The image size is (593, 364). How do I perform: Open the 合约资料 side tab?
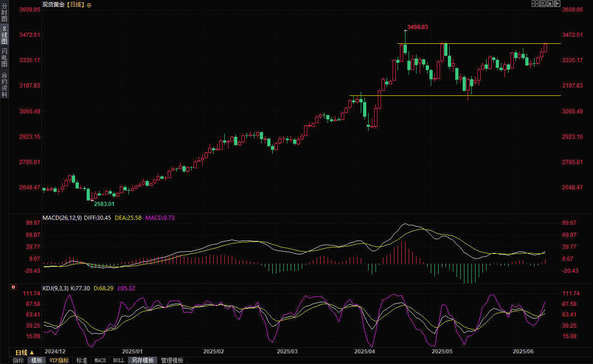pyautogui.click(x=4, y=85)
